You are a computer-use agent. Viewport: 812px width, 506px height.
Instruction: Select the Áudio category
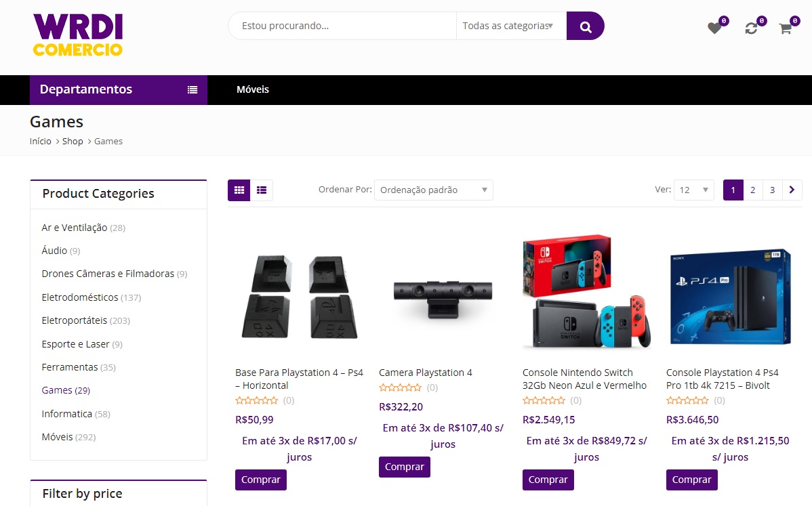(54, 251)
